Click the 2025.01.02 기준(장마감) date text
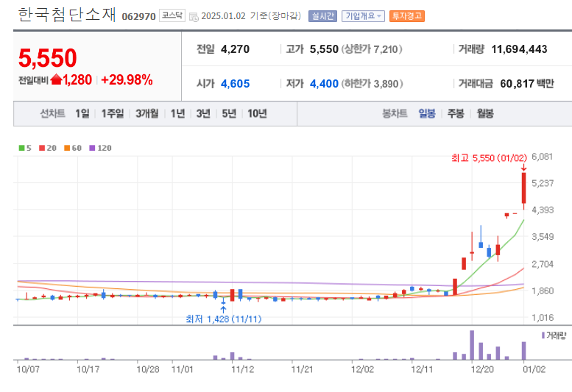 click(251, 16)
